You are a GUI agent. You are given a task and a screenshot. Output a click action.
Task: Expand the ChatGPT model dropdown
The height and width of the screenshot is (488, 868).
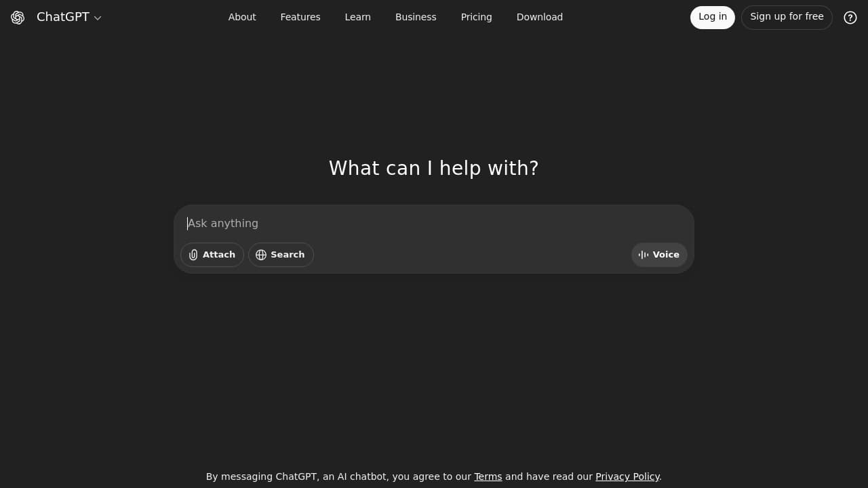click(x=97, y=18)
